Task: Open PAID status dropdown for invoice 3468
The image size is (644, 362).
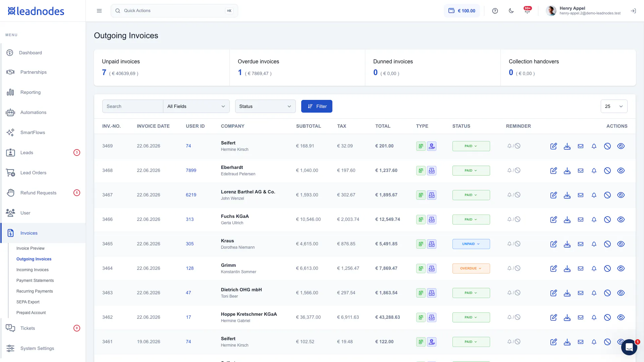Action: point(471,171)
